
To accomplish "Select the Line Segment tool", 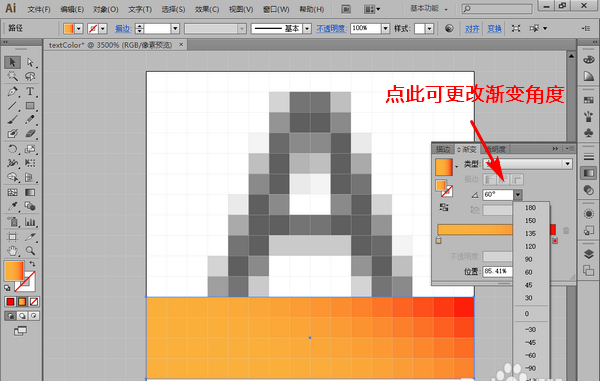I will (x=12, y=106).
